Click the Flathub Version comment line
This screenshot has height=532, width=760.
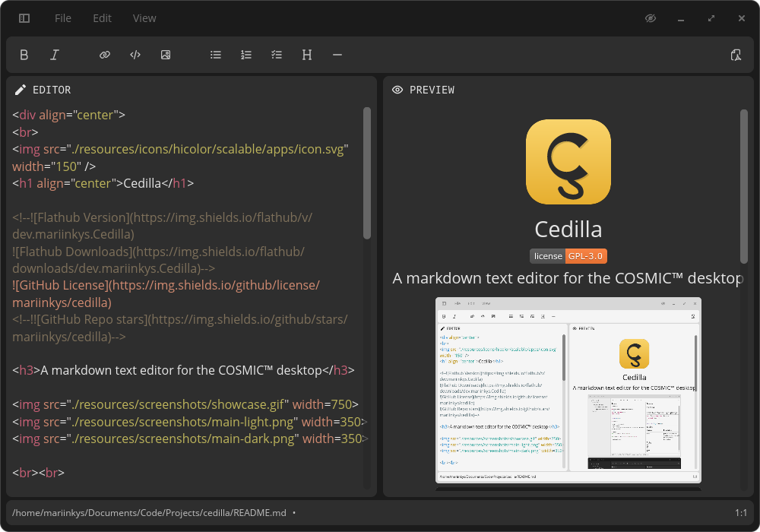coord(163,226)
